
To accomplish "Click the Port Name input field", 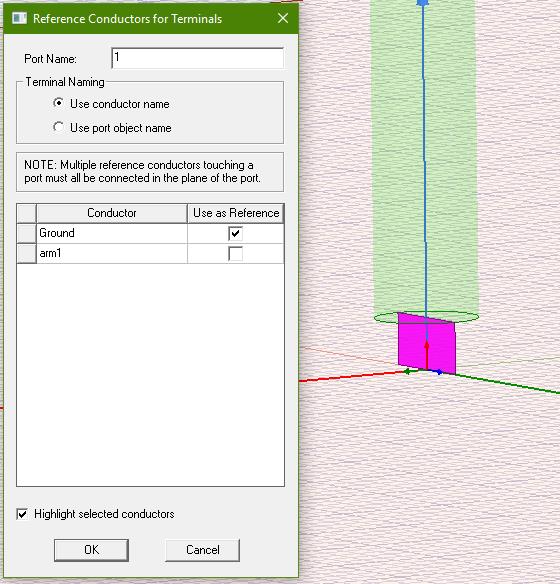I will pyautogui.click(x=198, y=58).
